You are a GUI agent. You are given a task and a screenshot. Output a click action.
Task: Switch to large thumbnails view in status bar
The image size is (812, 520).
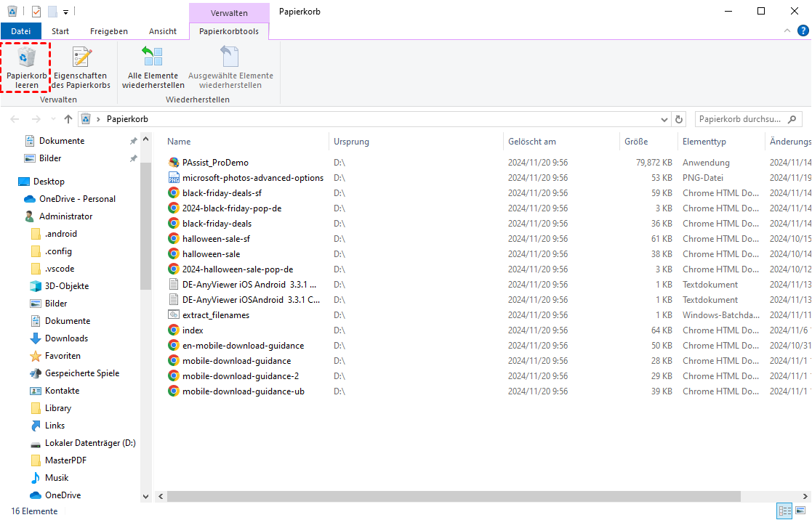tap(800, 511)
